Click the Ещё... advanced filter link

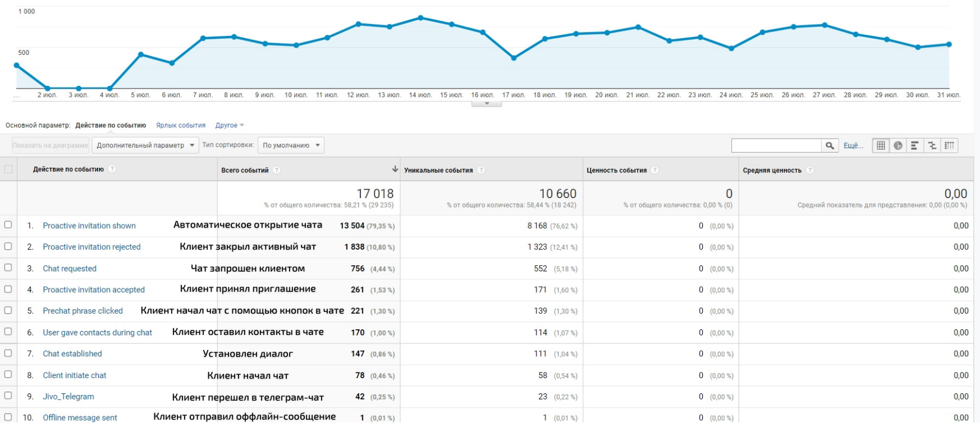(x=853, y=146)
